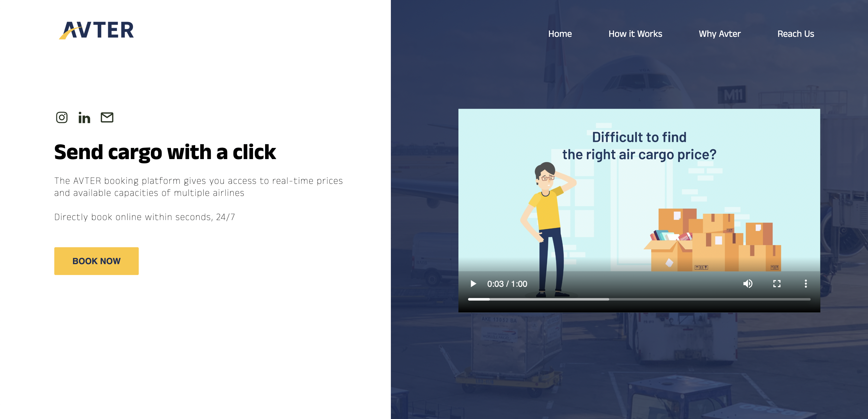Go to Home in the navigation
868x419 pixels.
tap(560, 34)
